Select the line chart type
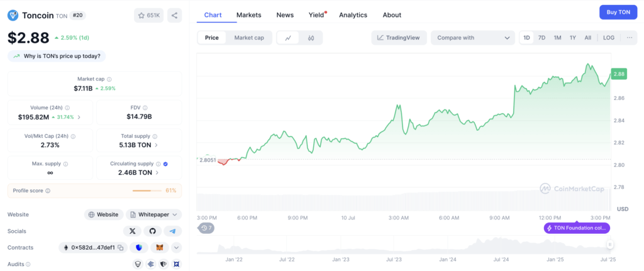The height and width of the screenshot is (271, 644). pyautogui.click(x=288, y=38)
